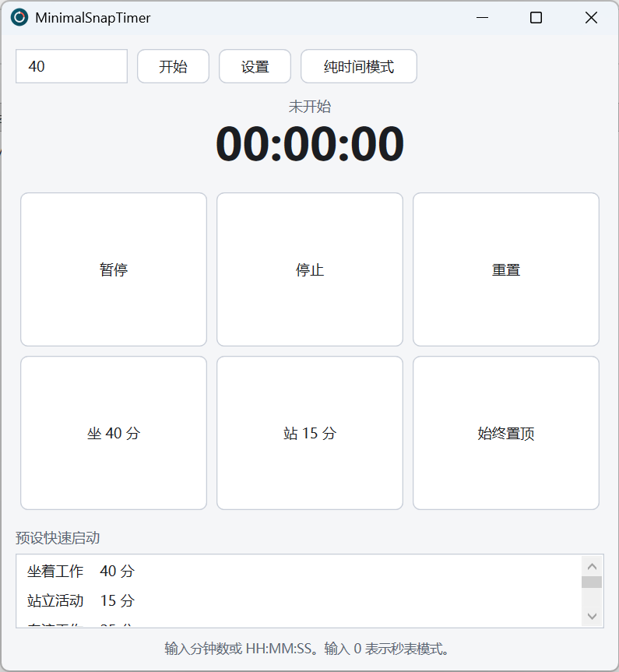Click the MinimalSnapTimer app icon in title bar
The height and width of the screenshot is (672, 619).
coord(19,18)
